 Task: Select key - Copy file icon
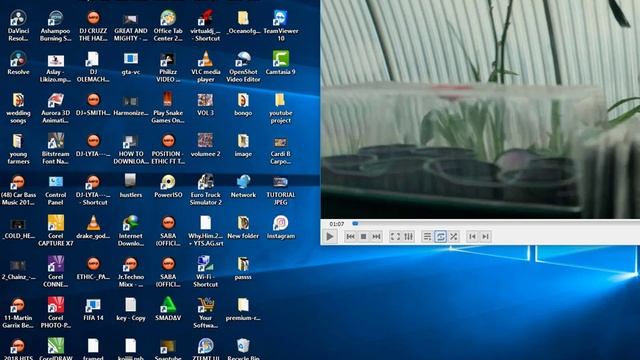click(131, 309)
